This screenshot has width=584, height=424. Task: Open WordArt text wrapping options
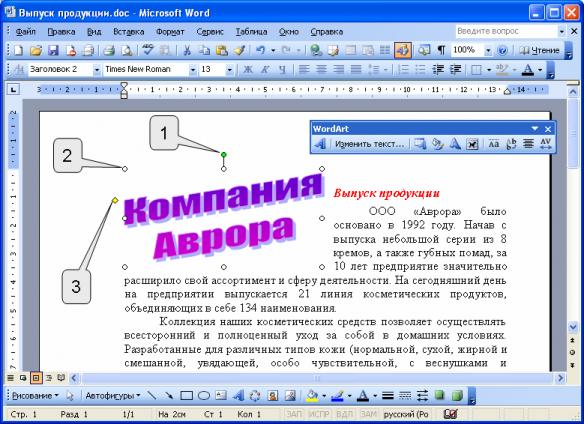tap(472, 144)
